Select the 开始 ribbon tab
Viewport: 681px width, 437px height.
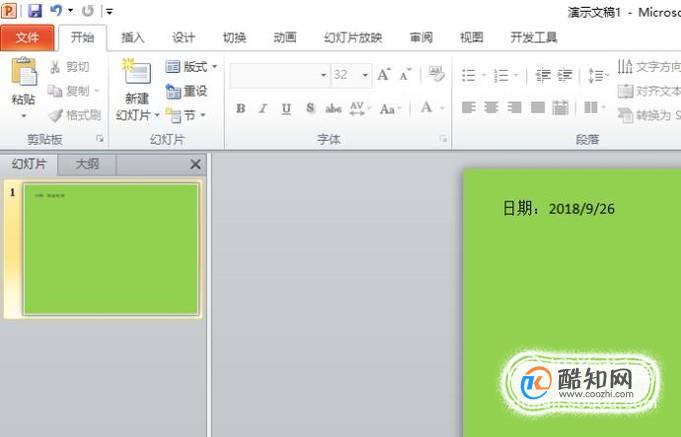point(83,38)
